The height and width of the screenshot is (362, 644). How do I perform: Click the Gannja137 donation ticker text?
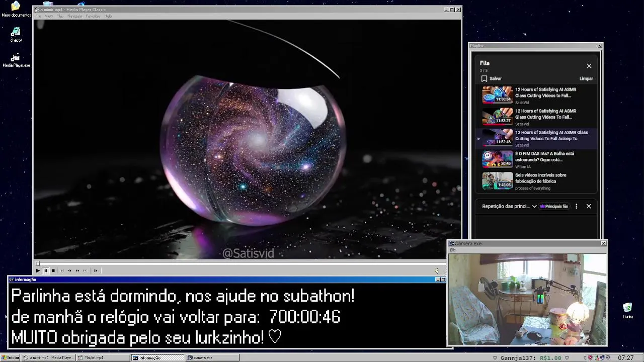pos(530,358)
